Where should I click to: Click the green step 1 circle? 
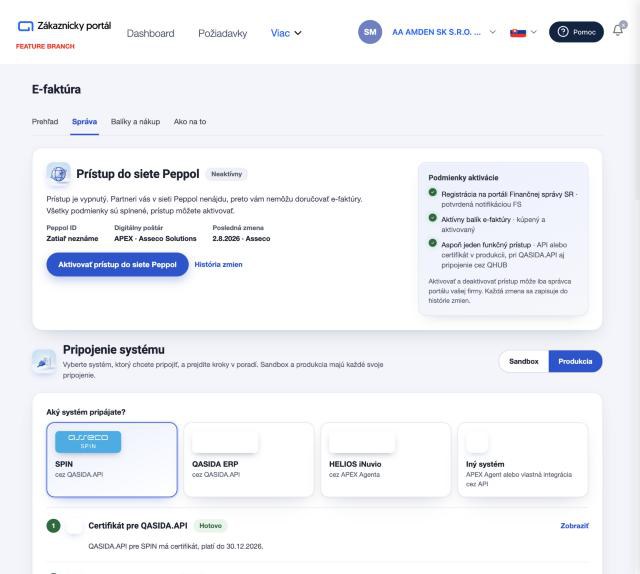click(x=53, y=526)
